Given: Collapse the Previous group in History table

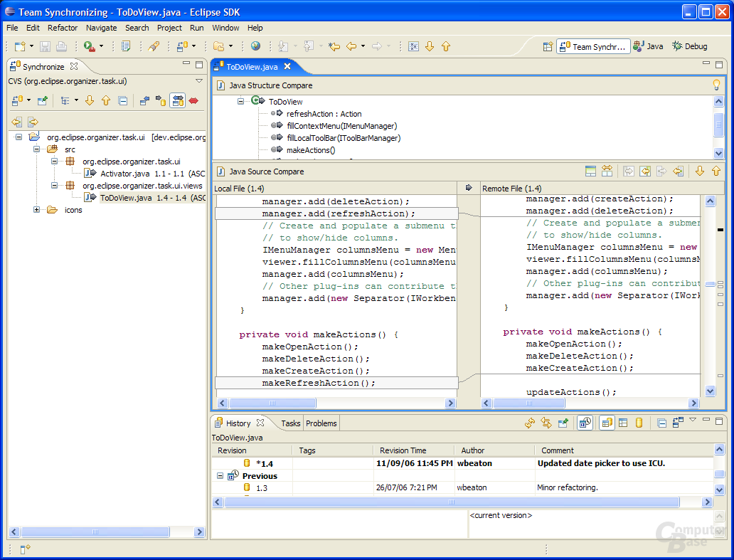Looking at the screenshot, I should pos(220,476).
